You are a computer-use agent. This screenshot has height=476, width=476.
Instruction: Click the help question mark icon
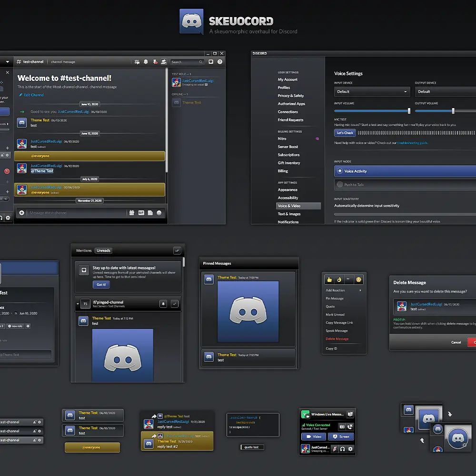pos(220,62)
